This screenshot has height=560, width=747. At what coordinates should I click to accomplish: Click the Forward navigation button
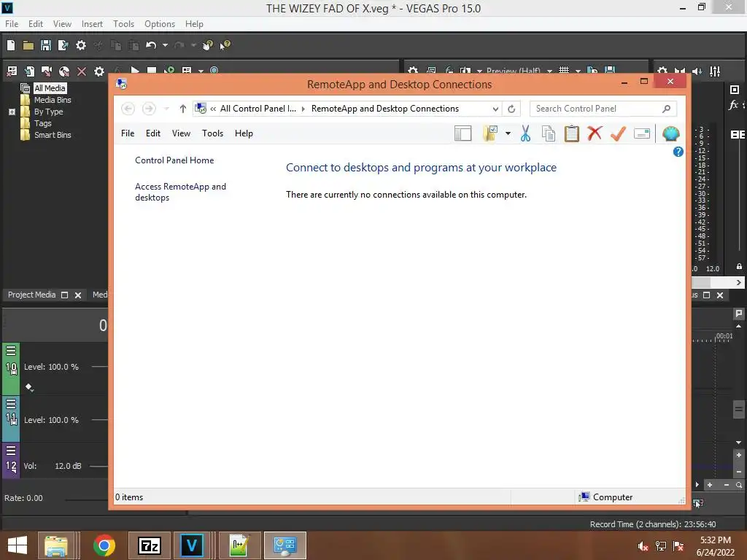pos(149,109)
